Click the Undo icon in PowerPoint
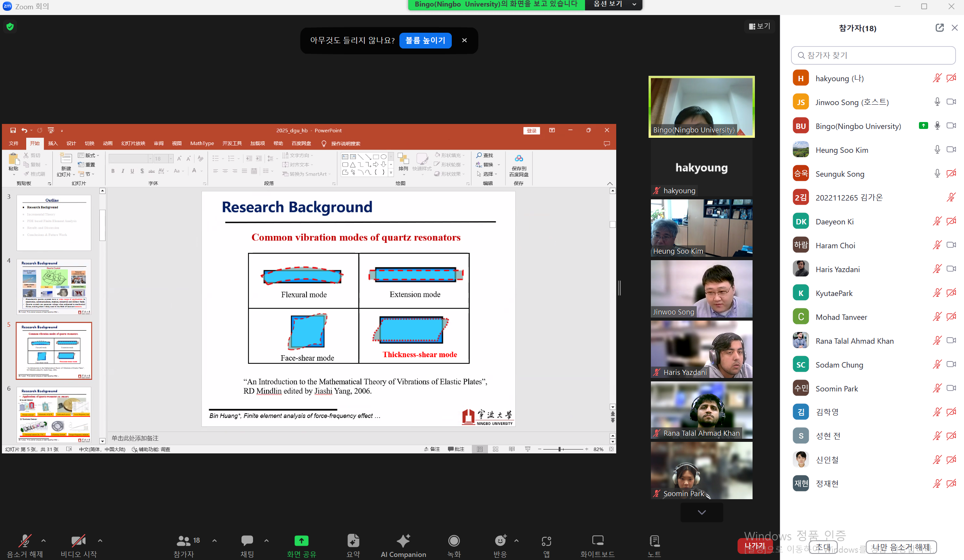This screenshot has width=964, height=560. point(24,130)
